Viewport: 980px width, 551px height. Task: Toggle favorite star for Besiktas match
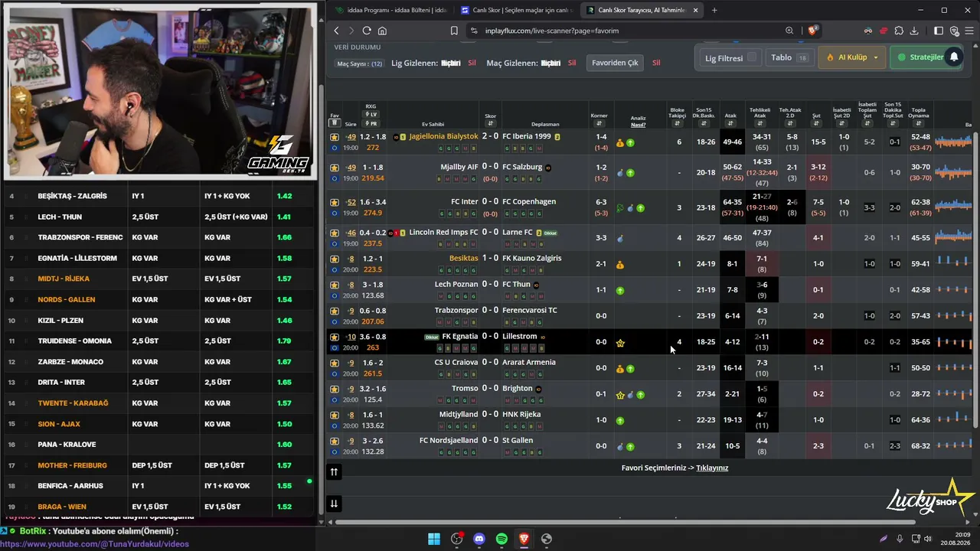pos(335,259)
